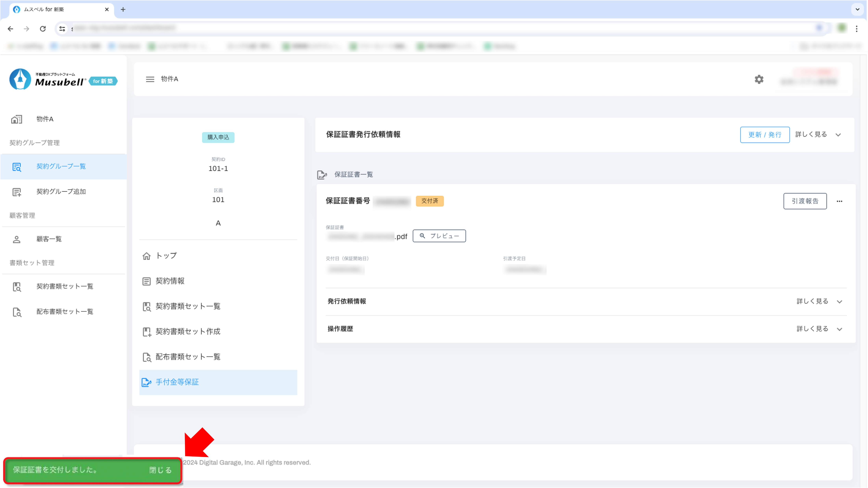Screen dimensions: 868x488
Task: Open 配布書類セット一覧 in left sidebar
Action: coord(64,311)
